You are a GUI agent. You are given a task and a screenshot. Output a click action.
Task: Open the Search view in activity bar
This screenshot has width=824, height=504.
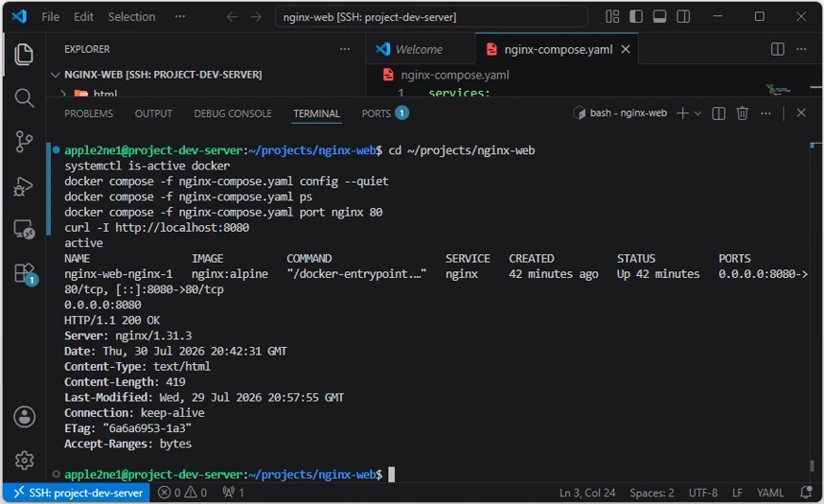[24, 98]
